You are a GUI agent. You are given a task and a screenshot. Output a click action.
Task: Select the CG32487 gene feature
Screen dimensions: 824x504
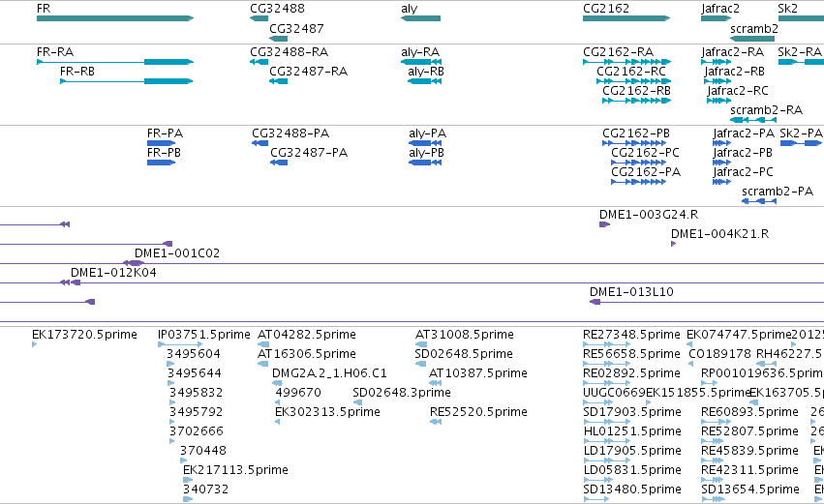(x=278, y=39)
